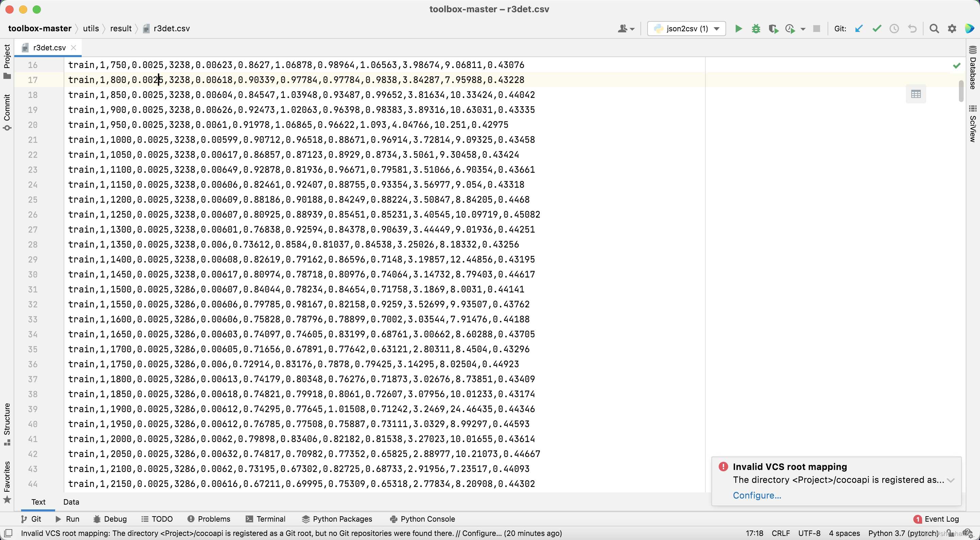Run json2csv with coverage shield icon
This screenshot has height=540, width=980.
[773, 29]
